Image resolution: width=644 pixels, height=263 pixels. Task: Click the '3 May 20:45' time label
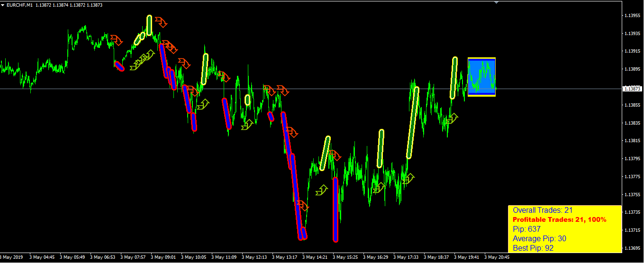pos(497,257)
